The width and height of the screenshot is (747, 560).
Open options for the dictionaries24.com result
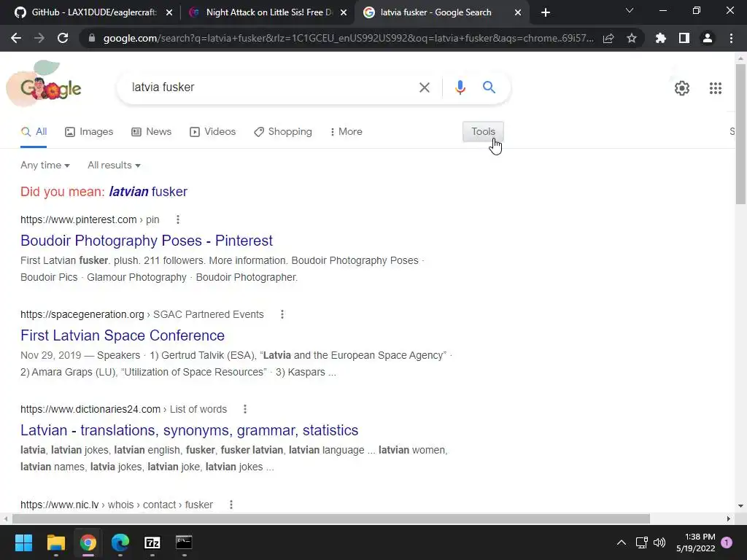click(245, 409)
